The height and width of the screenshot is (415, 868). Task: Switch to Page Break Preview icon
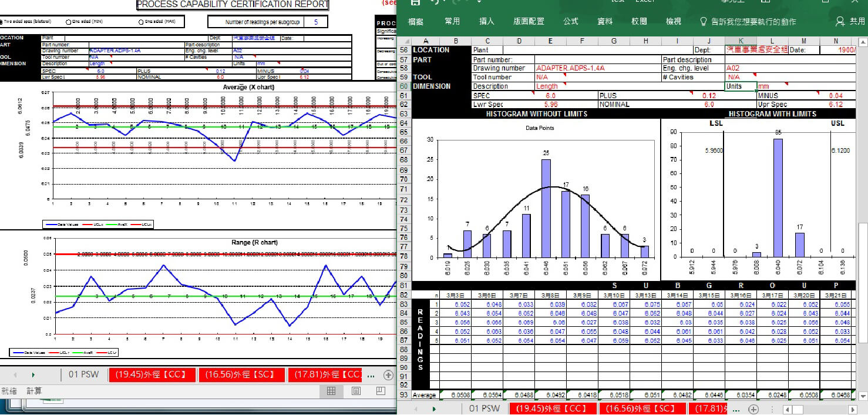tap(381, 391)
